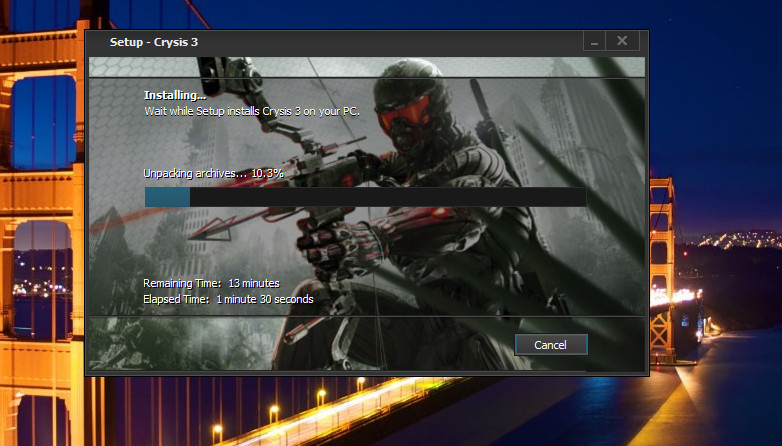The height and width of the screenshot is (446, 782).
Task: Click the unpacking archives progress bar
Action: tap(366, 197)
